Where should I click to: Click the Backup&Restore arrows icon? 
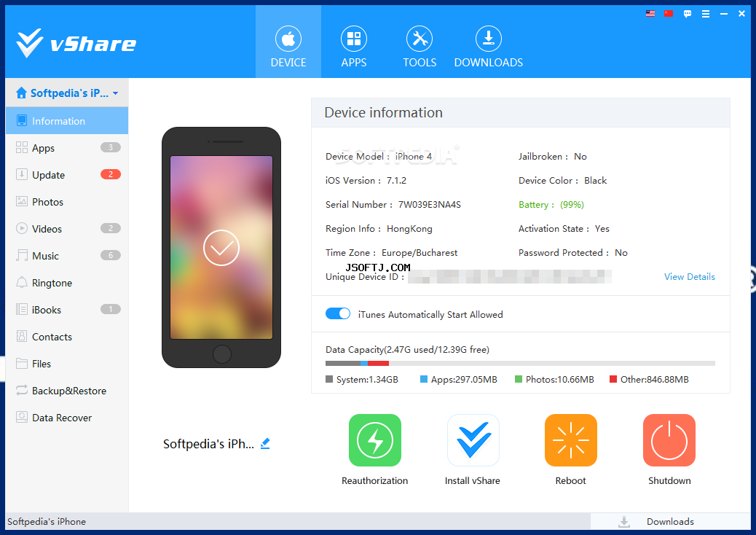pos(22,390)
